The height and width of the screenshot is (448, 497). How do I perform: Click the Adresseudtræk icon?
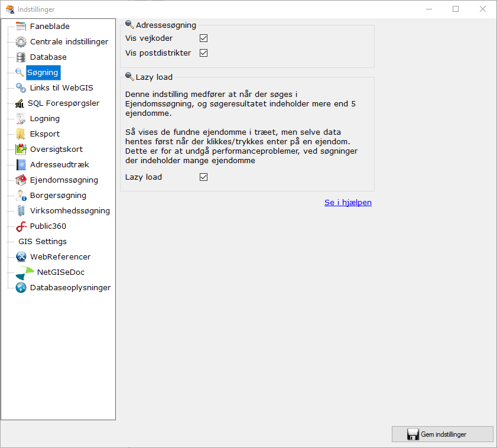pos(20,164)
